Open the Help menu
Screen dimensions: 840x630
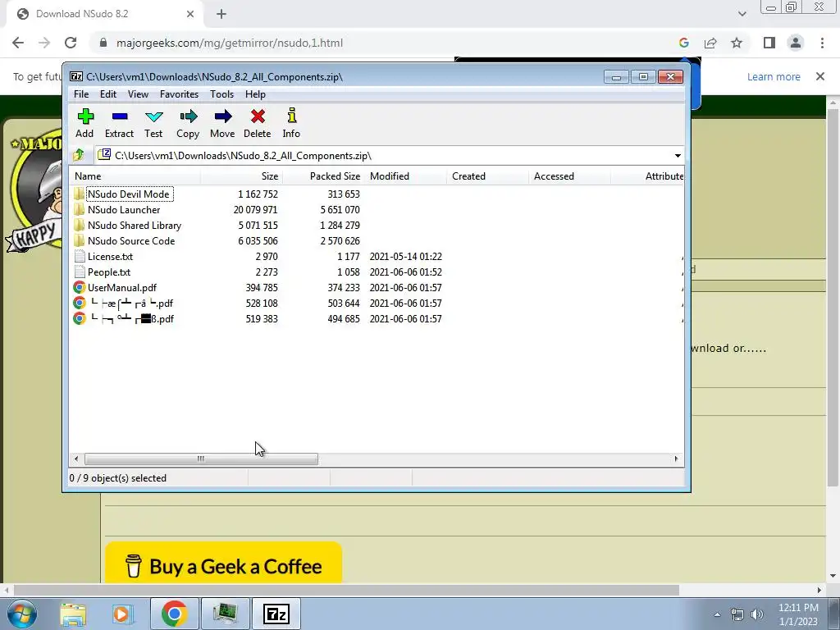(x=255, y=94)
